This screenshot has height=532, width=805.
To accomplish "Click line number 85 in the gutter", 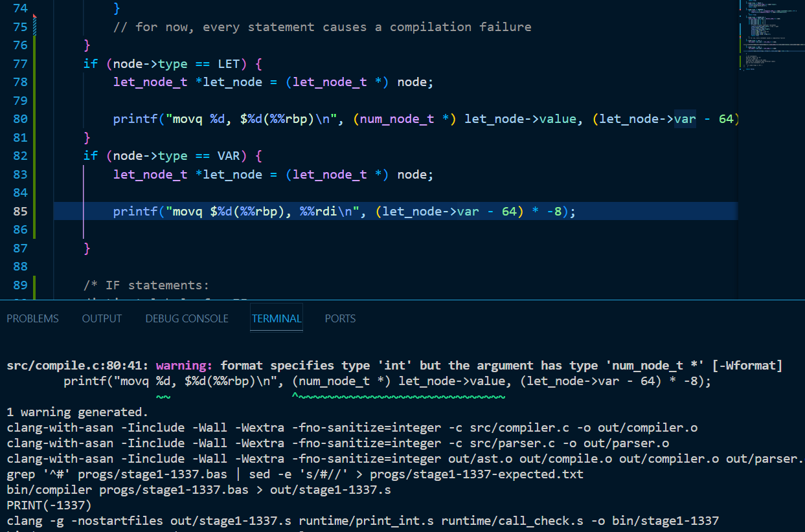I will (x=20, y=211).
